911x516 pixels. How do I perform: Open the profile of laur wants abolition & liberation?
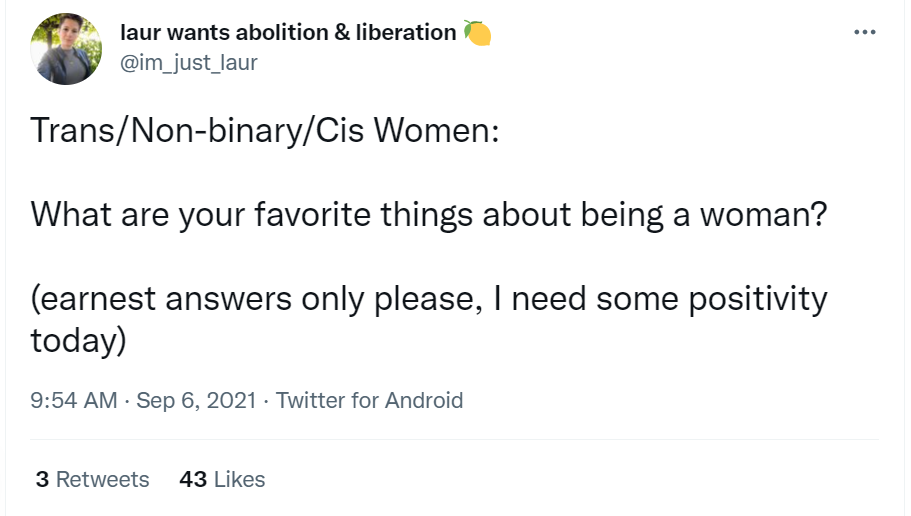(288, 32)
